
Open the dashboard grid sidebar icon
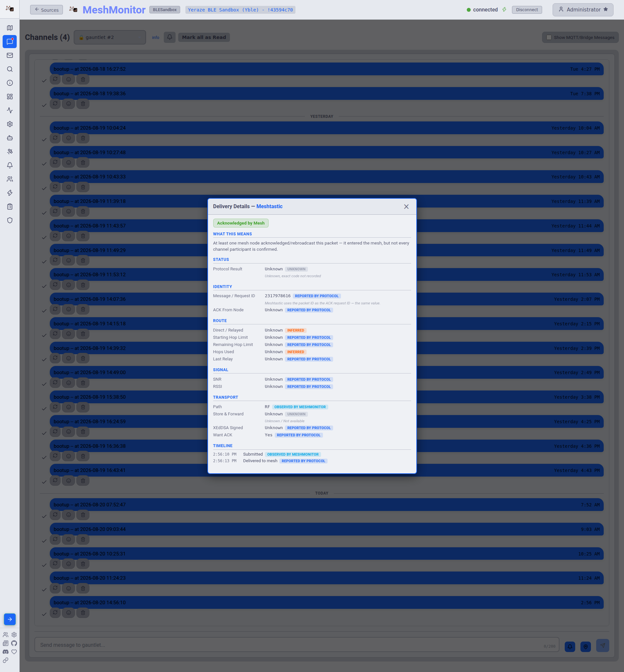[x=10, y=97]
